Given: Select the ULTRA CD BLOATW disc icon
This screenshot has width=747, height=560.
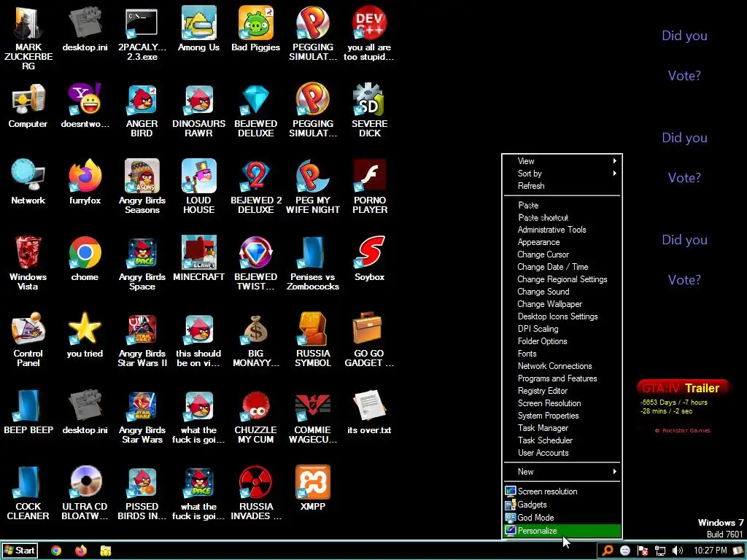Looking at the screenshot, I should point(85,482).
